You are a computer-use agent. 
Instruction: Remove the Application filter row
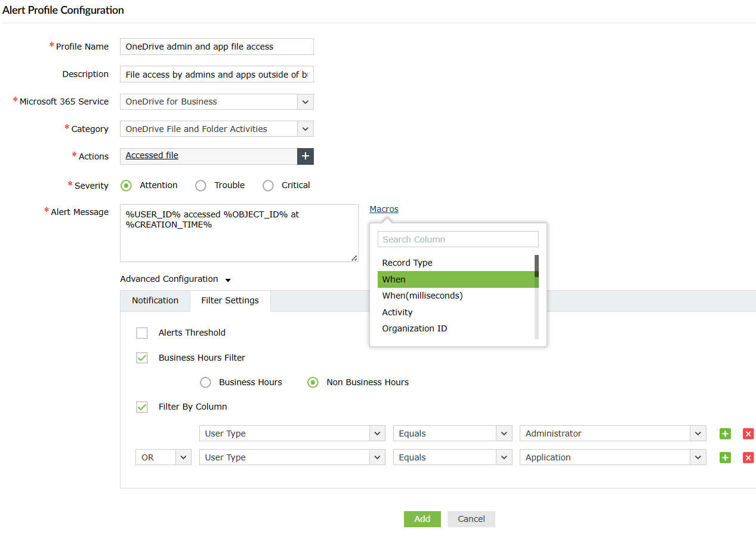(x=748, y=458)
